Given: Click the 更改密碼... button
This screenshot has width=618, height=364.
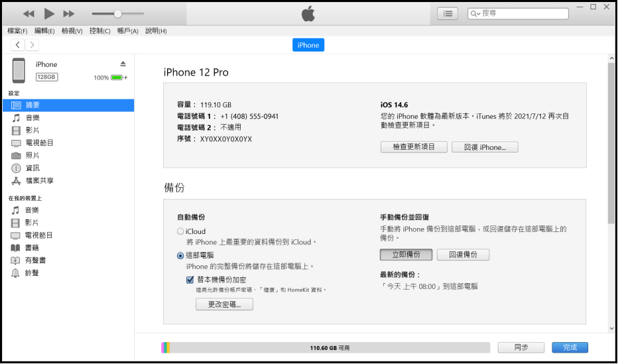Looking at the screenshot, I should [x=224, y=304].
